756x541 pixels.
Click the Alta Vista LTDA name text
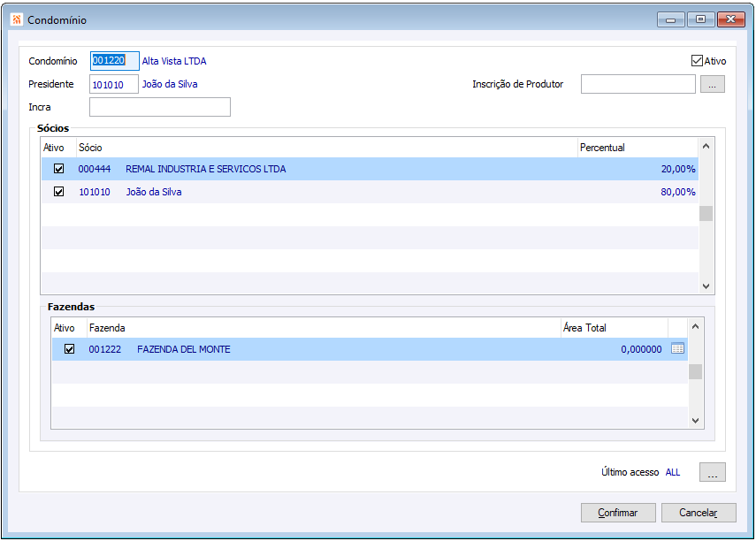click(x=174, y=61)
